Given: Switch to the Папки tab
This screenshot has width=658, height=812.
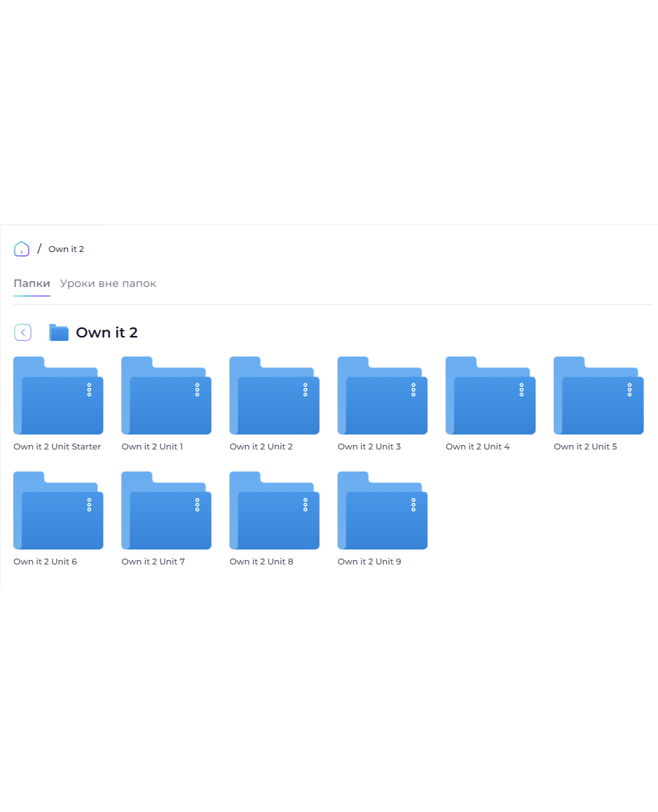Looking at the screenshot, I should [32, 283].
